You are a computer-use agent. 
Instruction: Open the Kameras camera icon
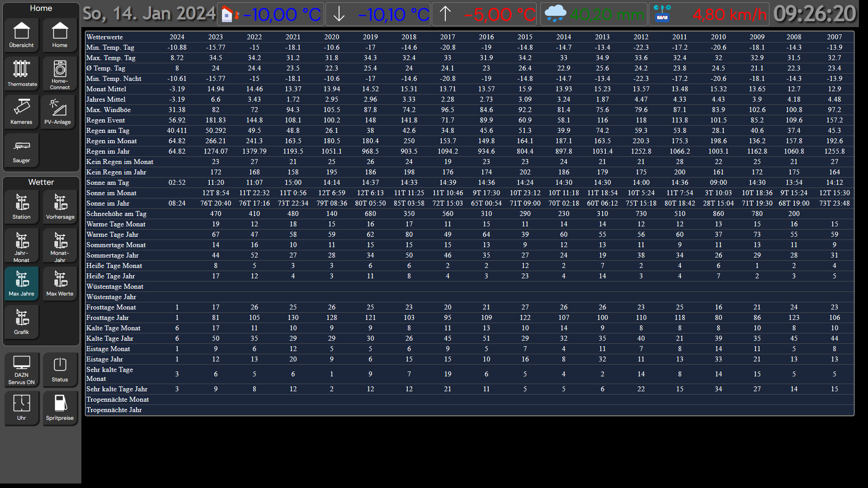(x=21, y=111)
